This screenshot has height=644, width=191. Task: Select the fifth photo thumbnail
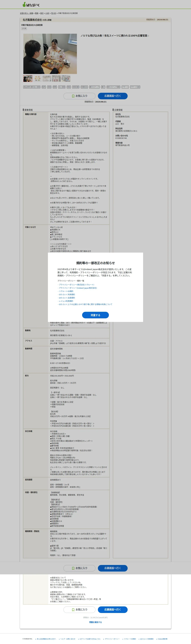tap(66, 78)
